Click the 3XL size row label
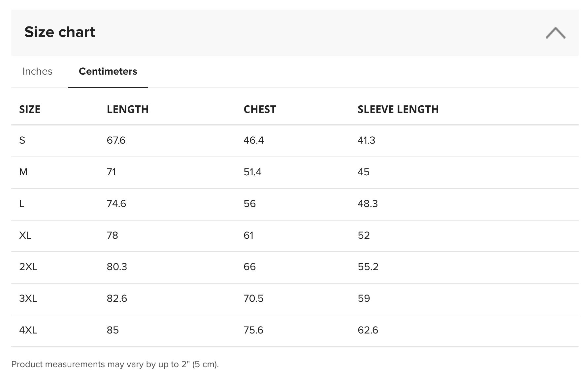The width and height of the screenshot is (588, 385). click(28, 298)
